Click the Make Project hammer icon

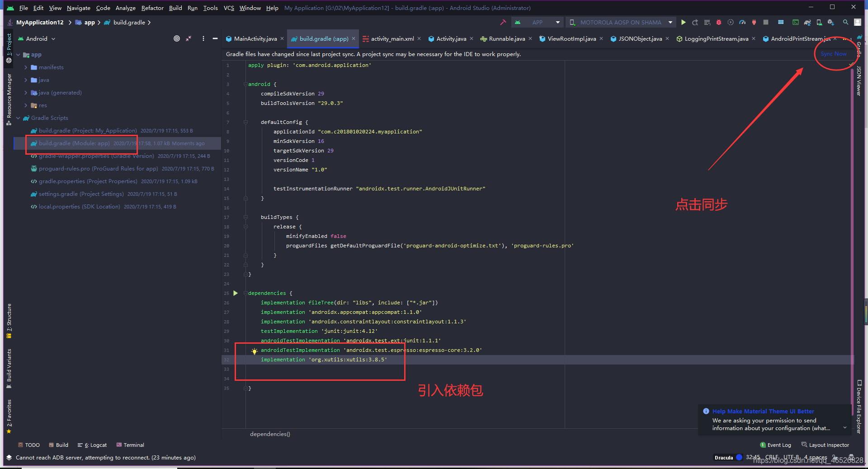tap(503, 22)
